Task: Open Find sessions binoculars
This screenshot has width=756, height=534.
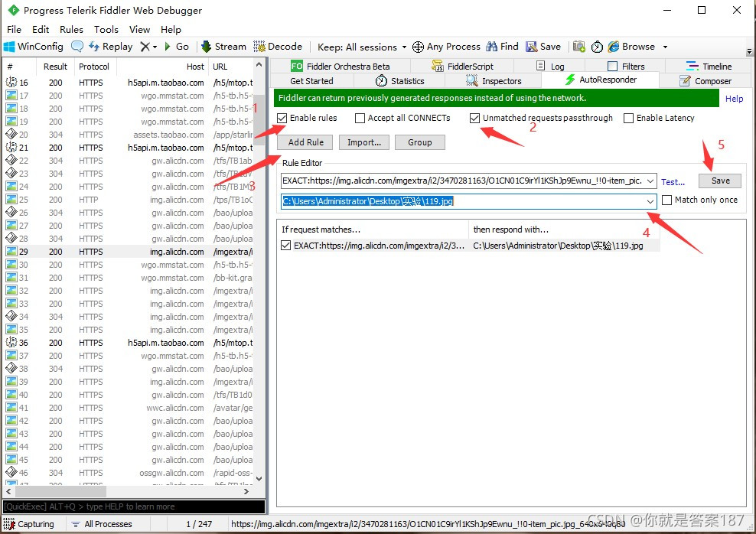Action: click(x=503, y=47)
